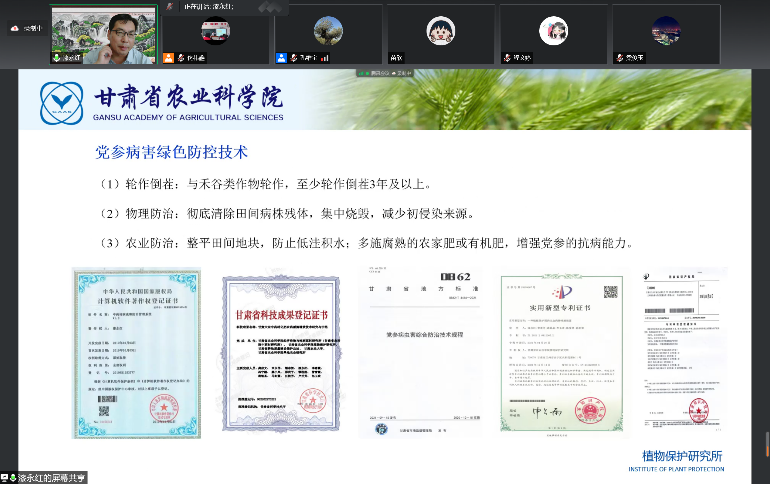Click the blue user badge on tree-avatar tile

click(282, 58)
